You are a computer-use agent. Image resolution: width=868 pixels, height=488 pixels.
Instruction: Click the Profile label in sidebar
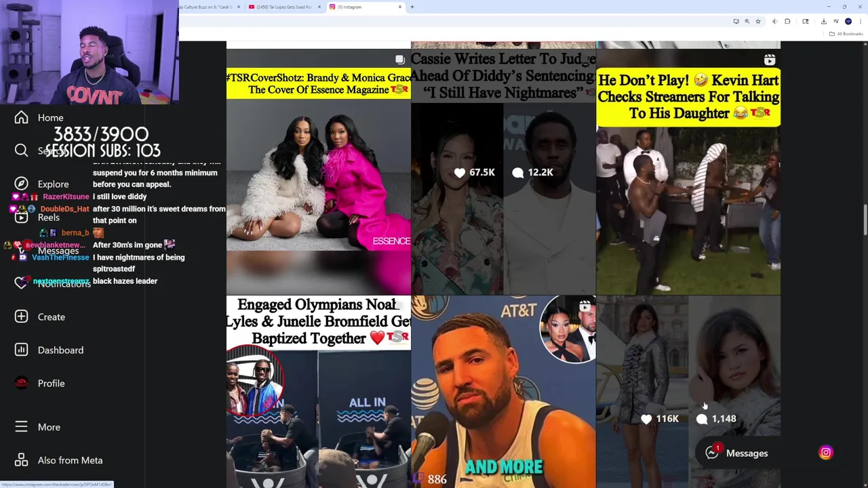(x=52, y=384)
